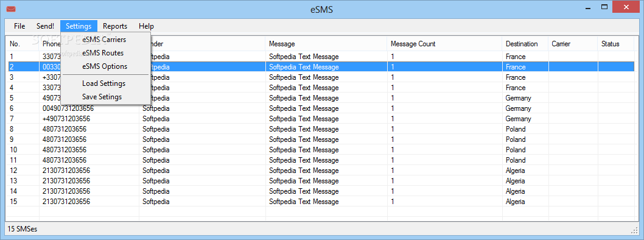Click the 15 SMSes status bar text
This screenshot has height=240, width=644.
(x=23, y=229)
